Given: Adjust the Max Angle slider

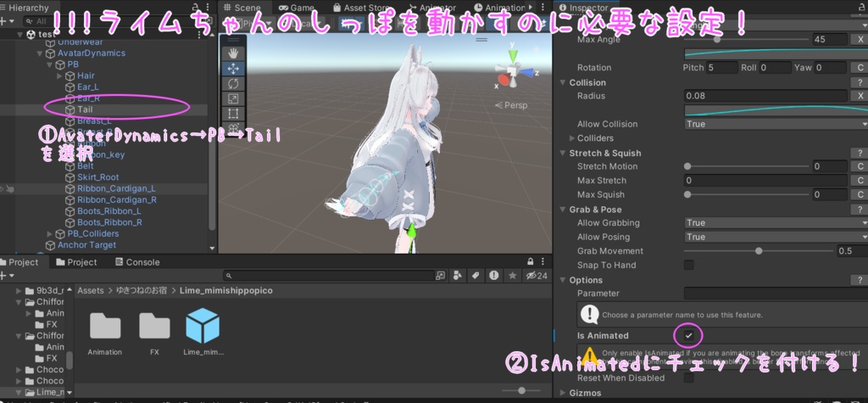Looking at the screenshot, I should tap(747, 39).
